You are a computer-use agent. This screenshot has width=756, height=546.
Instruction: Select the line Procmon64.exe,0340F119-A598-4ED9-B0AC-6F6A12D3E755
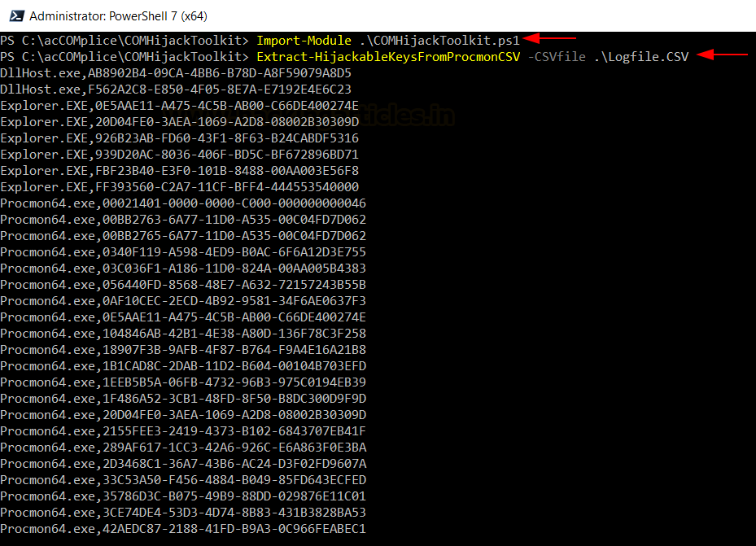[x=183, y=252]
